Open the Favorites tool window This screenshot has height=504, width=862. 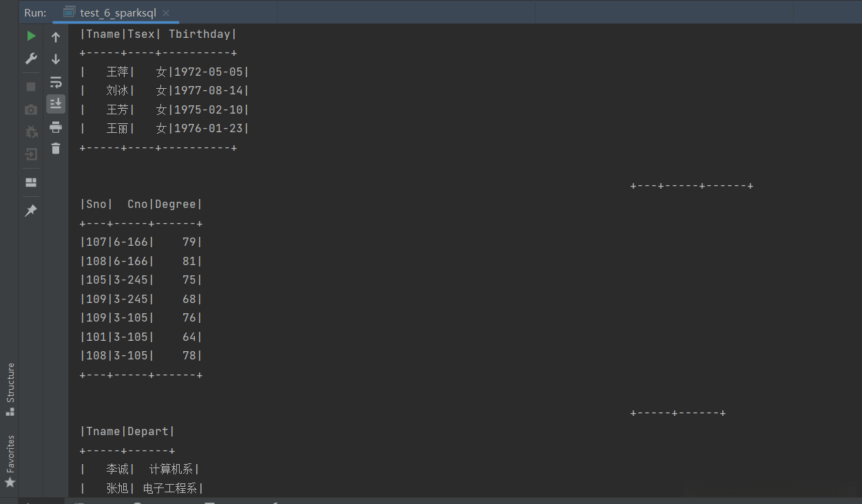[10, 461]
